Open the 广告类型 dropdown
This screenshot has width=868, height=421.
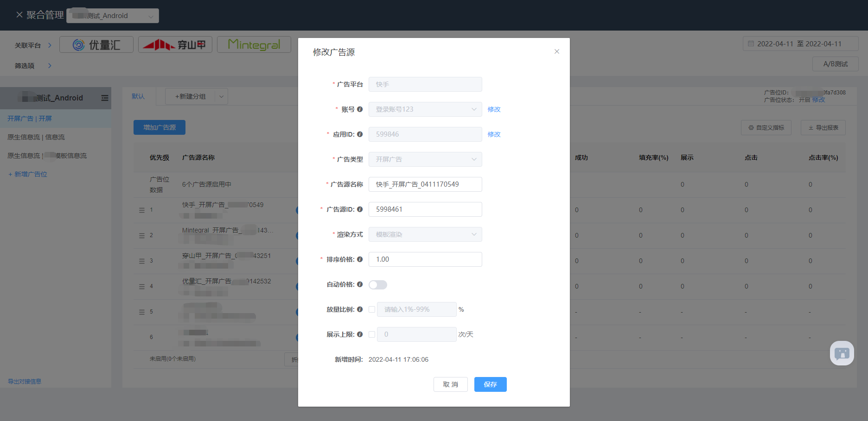click(x=425, y=159)
